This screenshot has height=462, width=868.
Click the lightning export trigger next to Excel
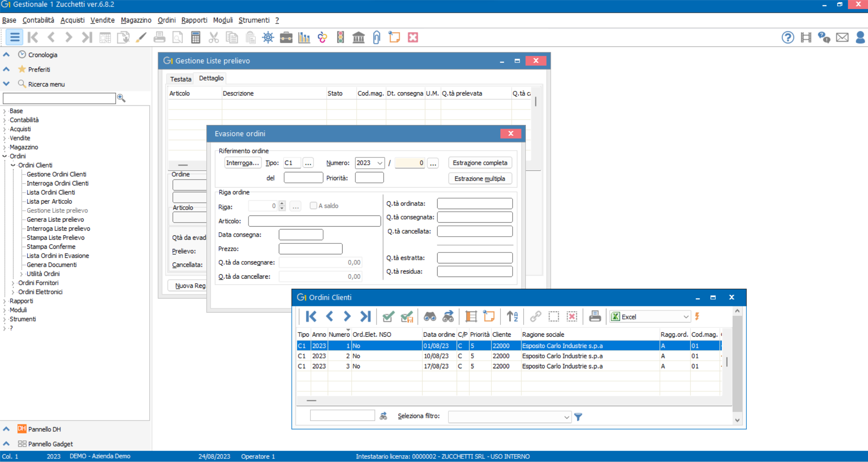point(696,316)
